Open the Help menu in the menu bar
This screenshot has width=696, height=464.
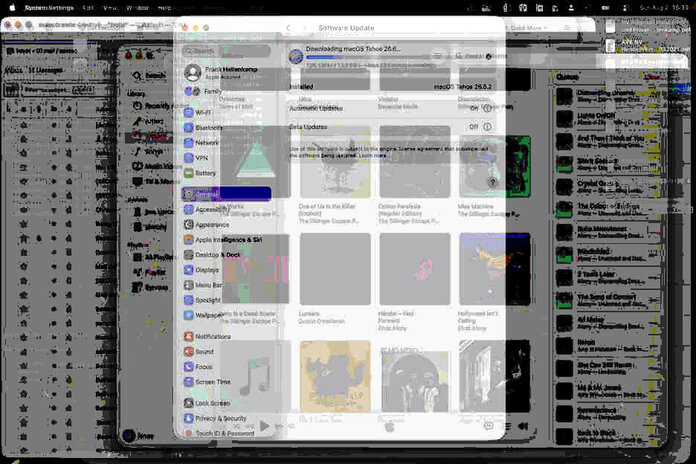click(x=164, y=8)
